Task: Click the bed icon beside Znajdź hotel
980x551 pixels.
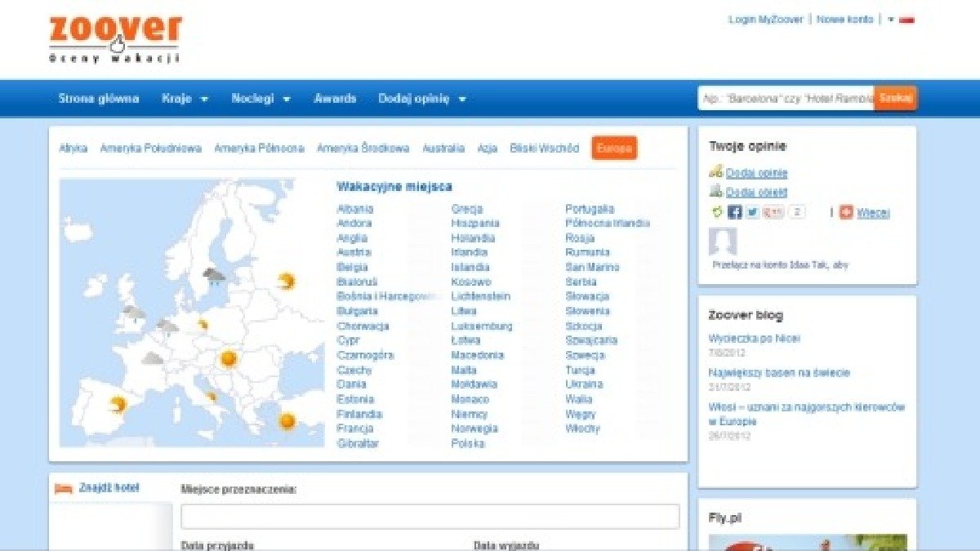Action: [63, 488]
